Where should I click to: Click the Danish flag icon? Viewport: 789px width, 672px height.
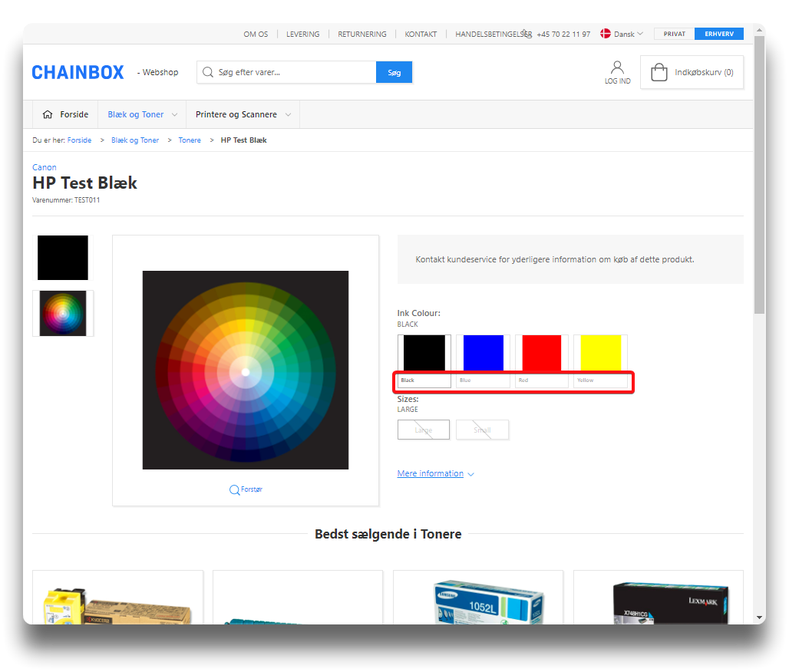coord(605,34)
